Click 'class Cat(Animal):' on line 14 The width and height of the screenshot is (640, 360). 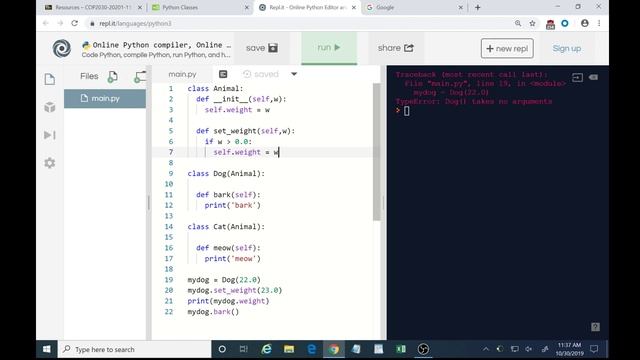point(226,227)
